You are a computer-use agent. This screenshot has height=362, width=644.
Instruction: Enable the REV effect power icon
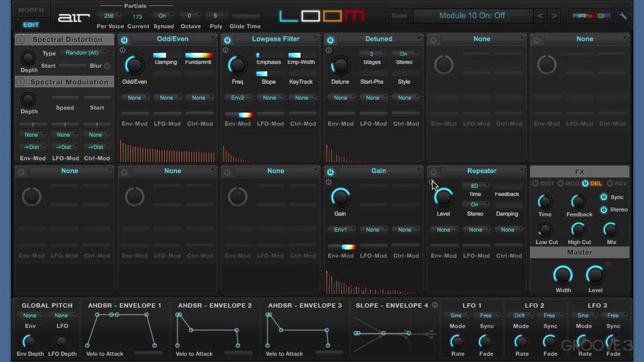click(x=610, y=183)
